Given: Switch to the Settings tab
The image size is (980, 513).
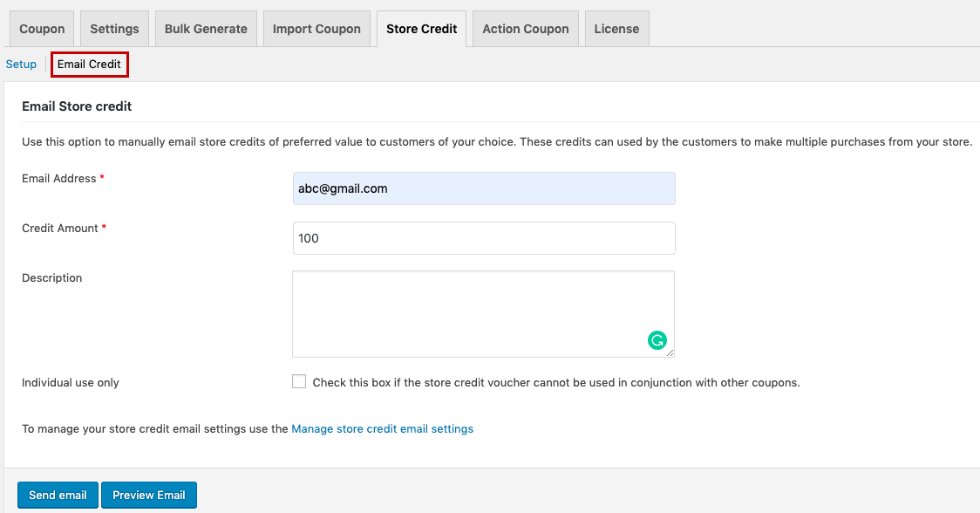Looking at the screenshot, I should coord(114,29).
